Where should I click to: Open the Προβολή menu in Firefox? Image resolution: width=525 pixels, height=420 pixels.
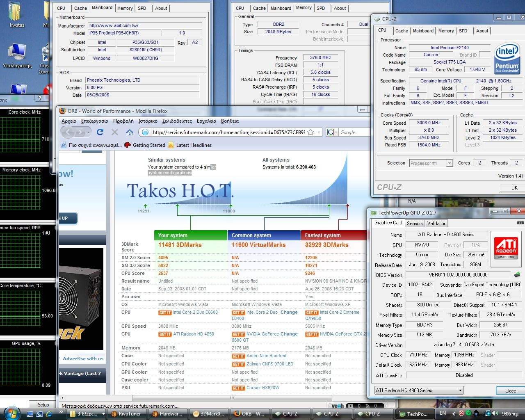click(x=123, y=121)
